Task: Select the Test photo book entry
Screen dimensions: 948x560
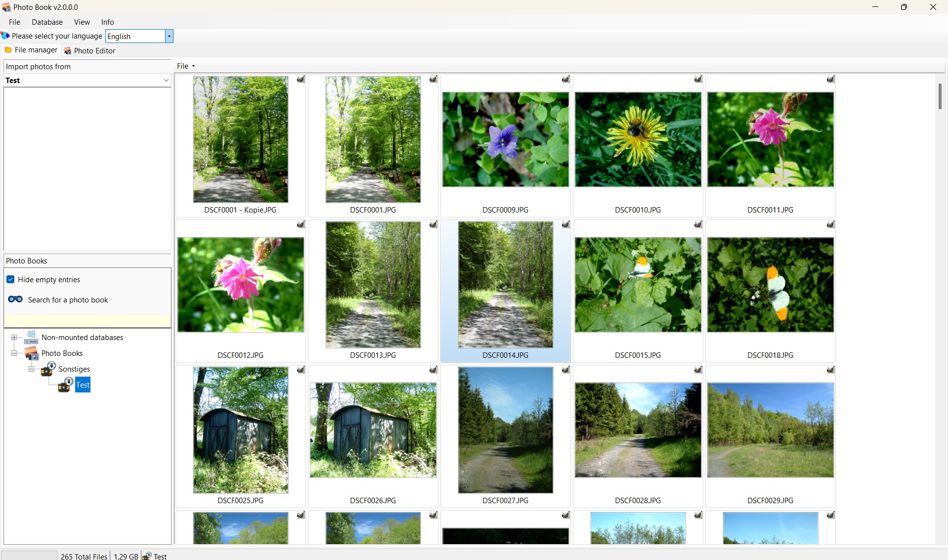Action: [83, 385]
